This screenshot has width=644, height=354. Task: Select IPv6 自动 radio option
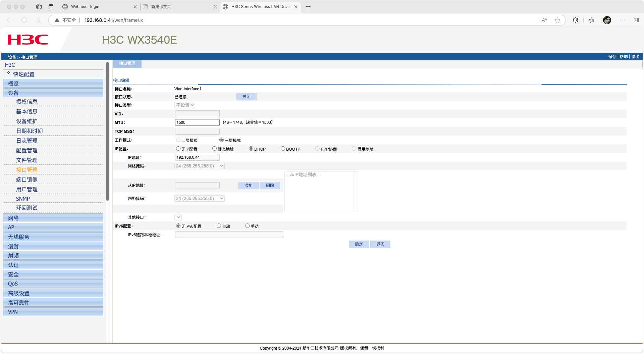tap(219, 226)
